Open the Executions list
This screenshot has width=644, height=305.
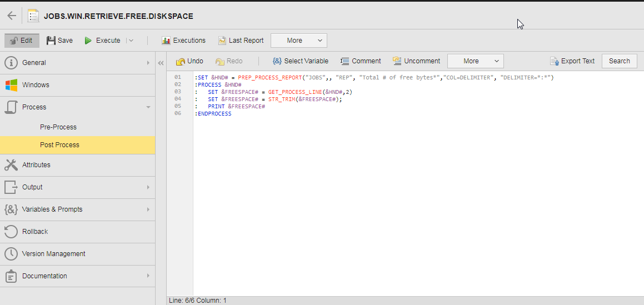click(183, 41)
